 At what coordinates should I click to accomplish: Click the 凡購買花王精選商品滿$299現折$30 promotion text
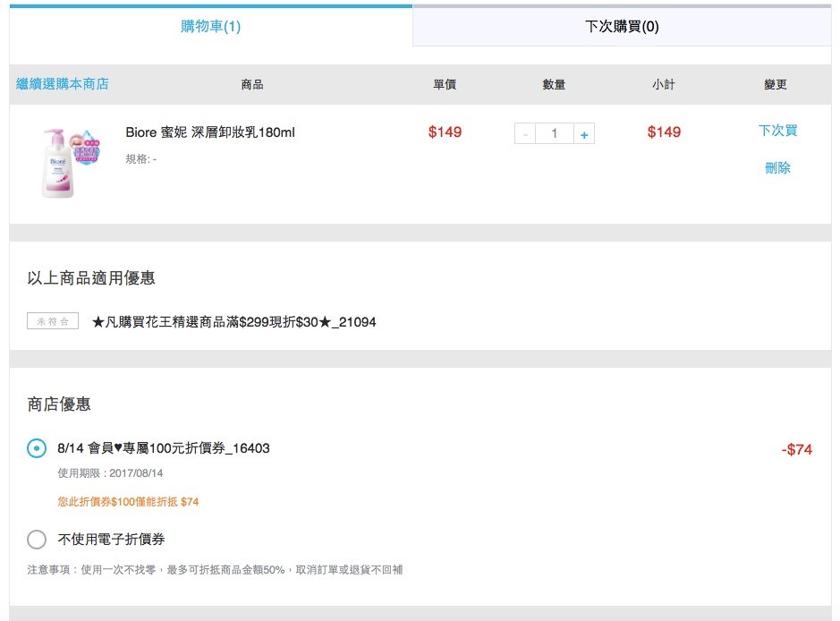click(x=233, y=322)
